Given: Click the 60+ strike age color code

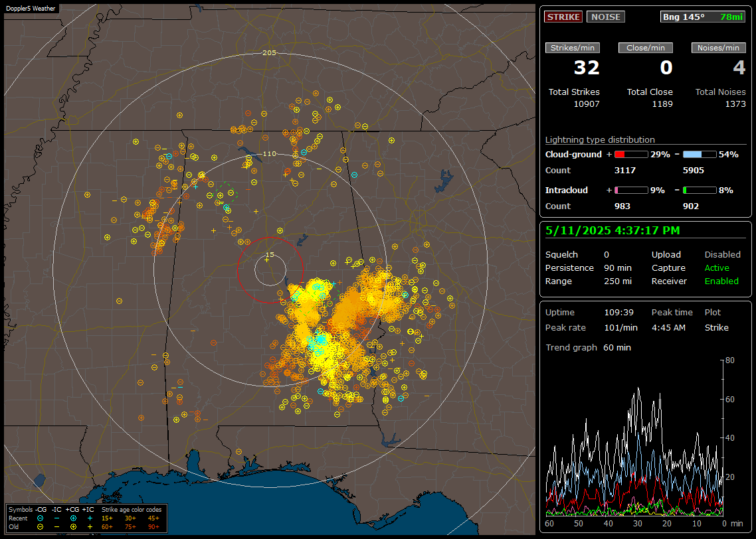Looking at the screenshot, I should [107, 527].
